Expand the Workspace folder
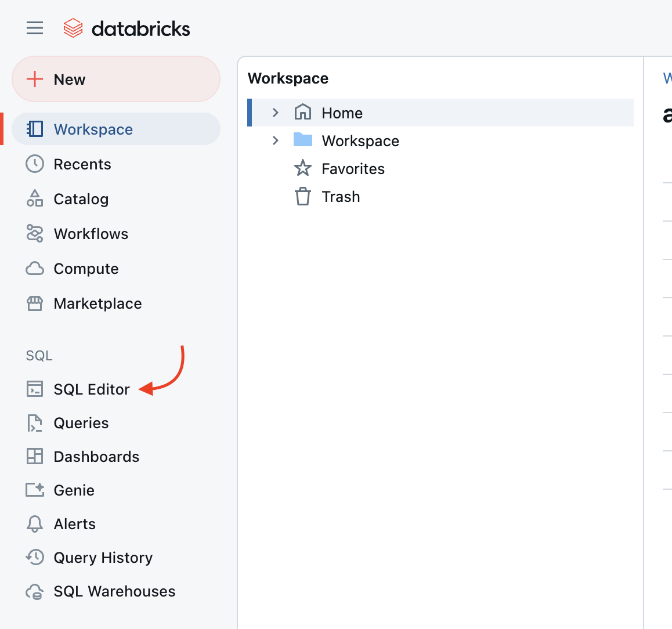This screenshot has width=672, height=629. [274, 140]
